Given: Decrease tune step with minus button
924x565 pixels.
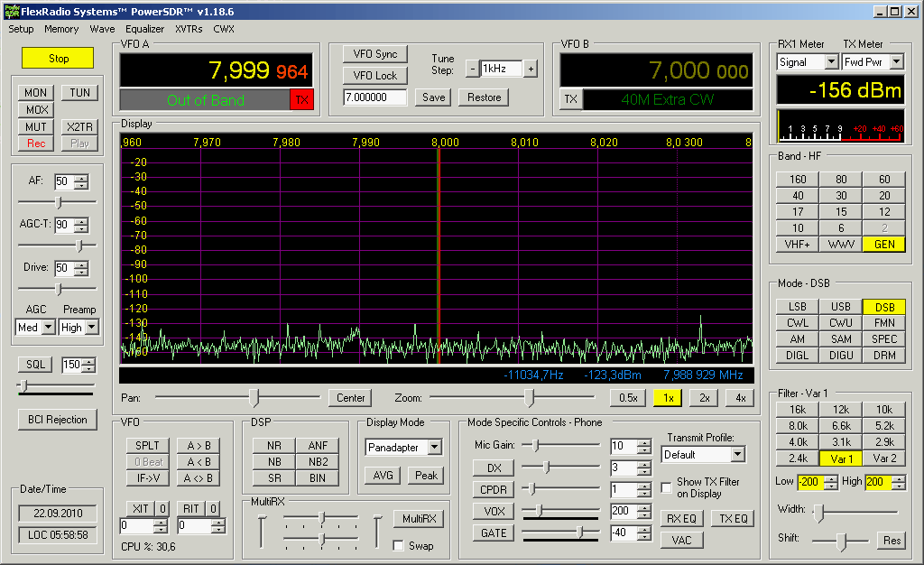Looking at the screenshot, I should 472,69.
